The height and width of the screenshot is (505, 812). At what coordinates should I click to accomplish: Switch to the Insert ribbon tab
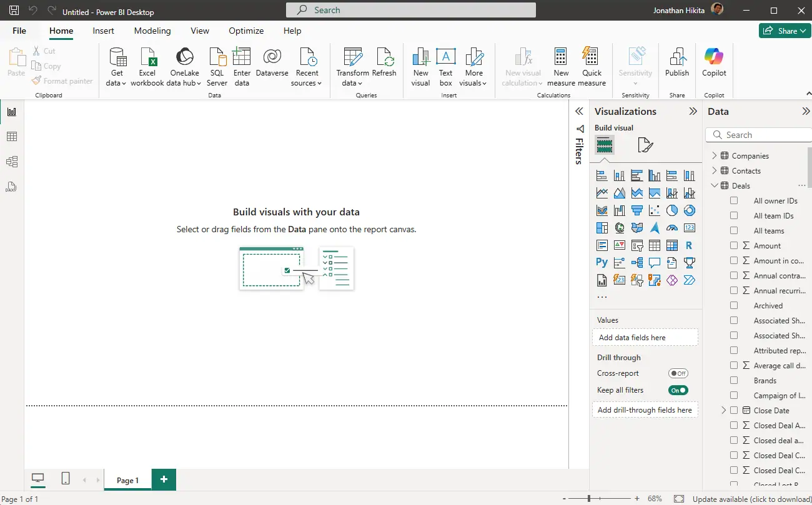(x=104, y=31)
